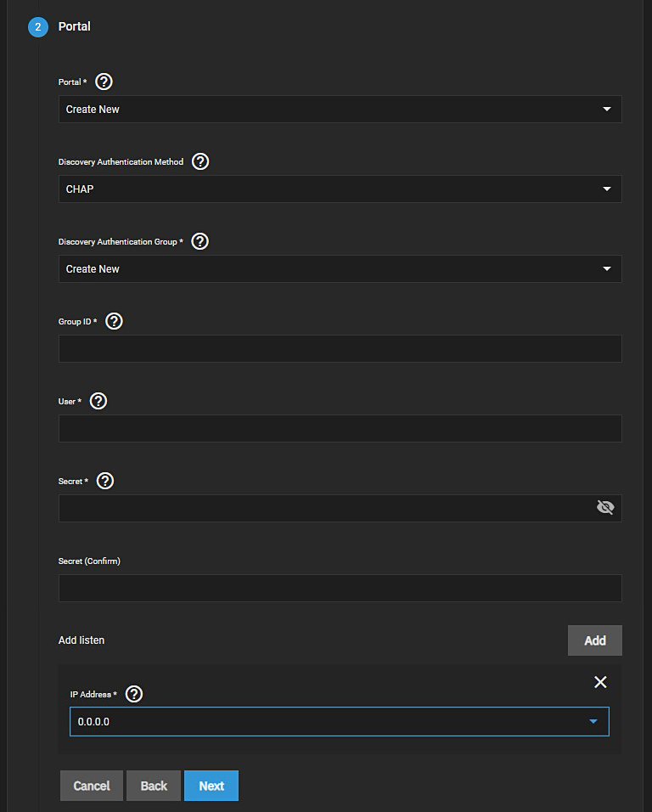The width and height of the screenshot is (652, 812).
Task: Remove the listen IP address entry
Action: click(600, 682)
